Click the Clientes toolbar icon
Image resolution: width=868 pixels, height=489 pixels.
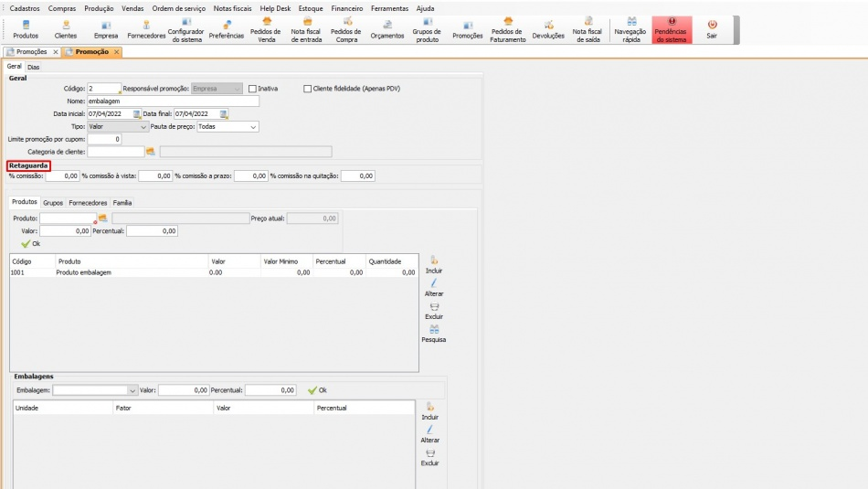click(66, 29)
